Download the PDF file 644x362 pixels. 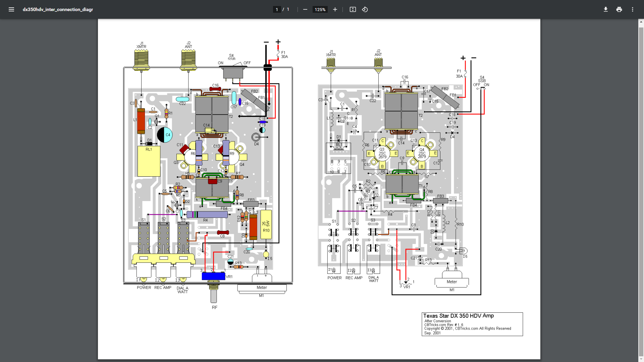(x=605, y=9)
